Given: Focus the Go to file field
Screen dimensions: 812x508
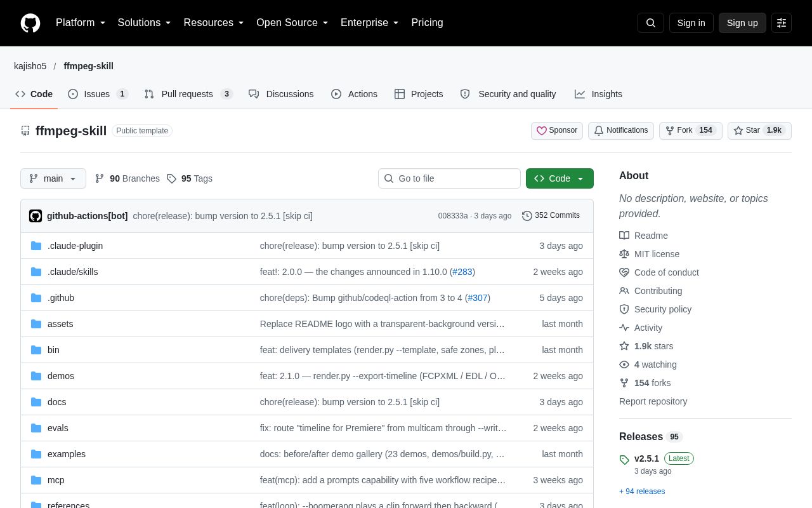Looking at the screenshot, I should pyautogui.click(x=449, y=178).
